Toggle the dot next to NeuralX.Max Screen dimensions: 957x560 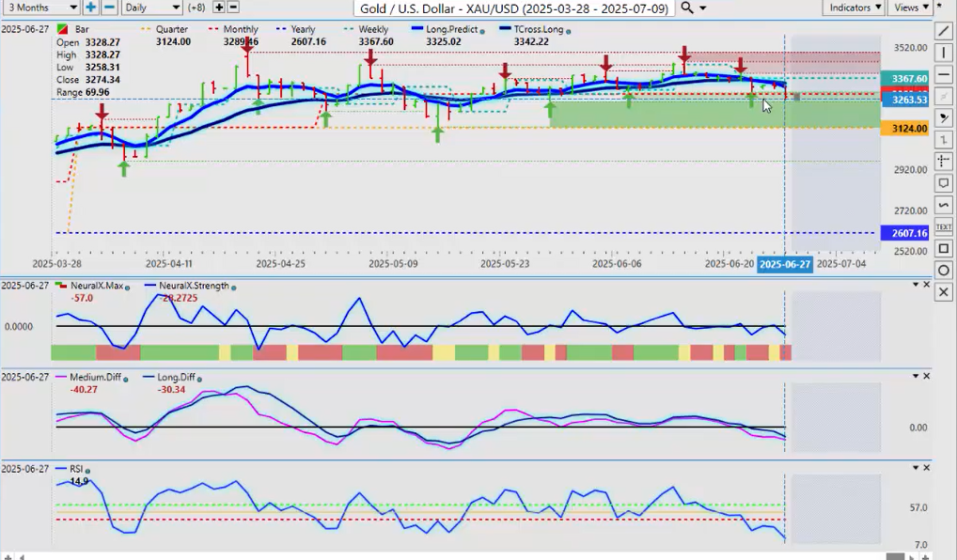pyautogui.click(x=128, y=287)
